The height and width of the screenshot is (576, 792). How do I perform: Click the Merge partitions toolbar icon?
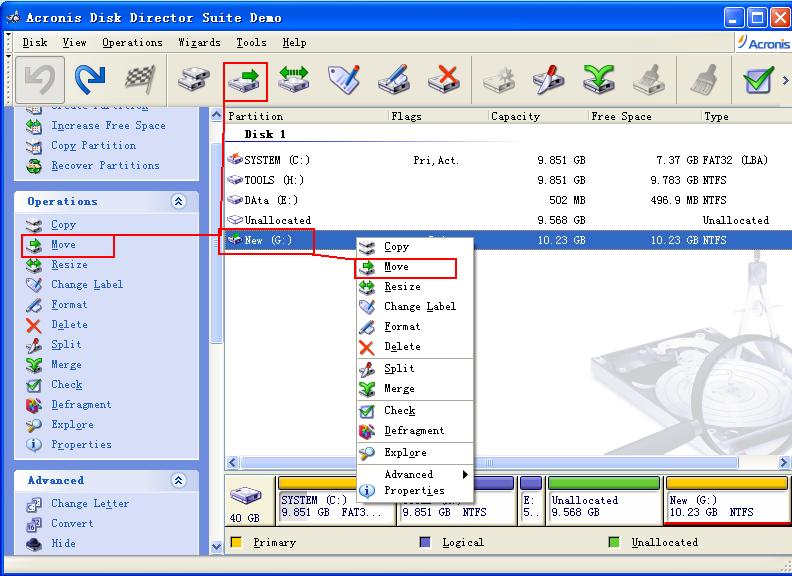click(599, 79)
